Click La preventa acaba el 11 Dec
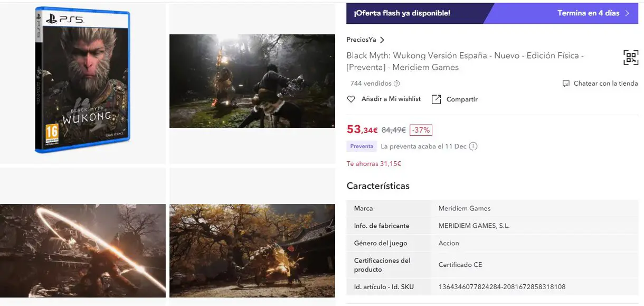Image resolution: width=644 pixels, height=306 pixels. 423,146
